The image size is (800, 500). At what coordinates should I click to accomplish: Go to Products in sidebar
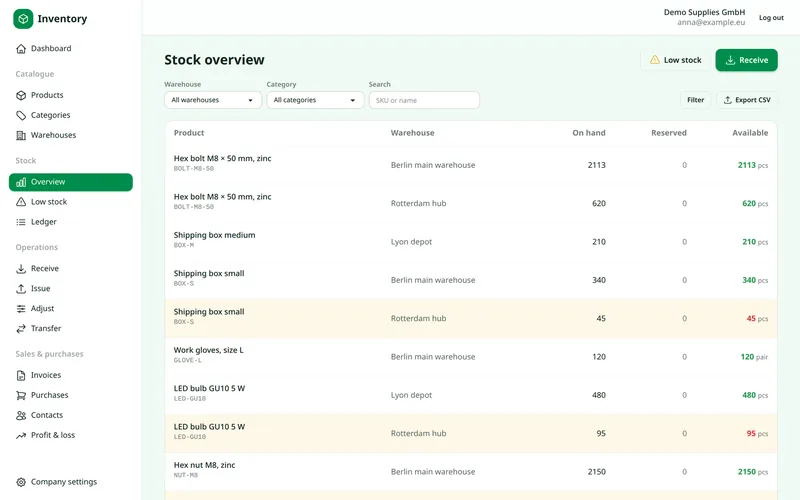point(71,95)
